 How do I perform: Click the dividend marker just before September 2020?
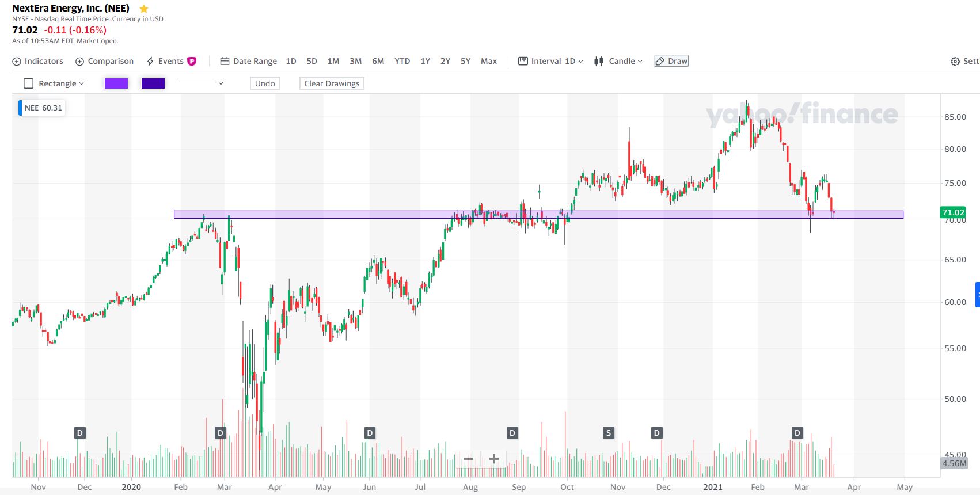click(x=512, y=433)
